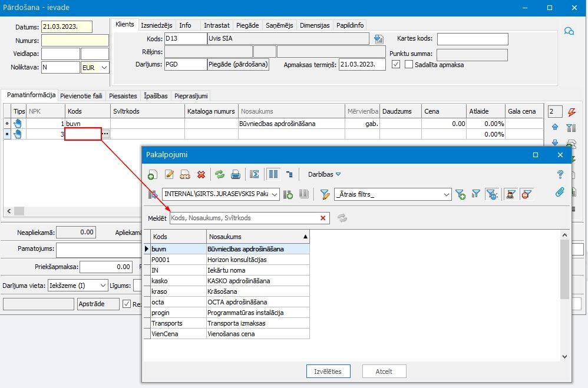Open the Pievienotie faili tab
This screenshot has width=588, height=388.
pos(81,96)
